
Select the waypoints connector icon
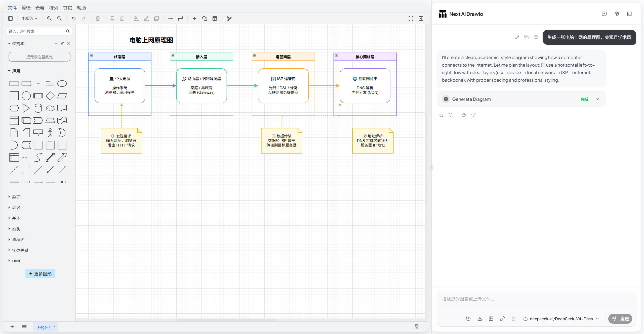pyautogui.click(x=180, y=18)
